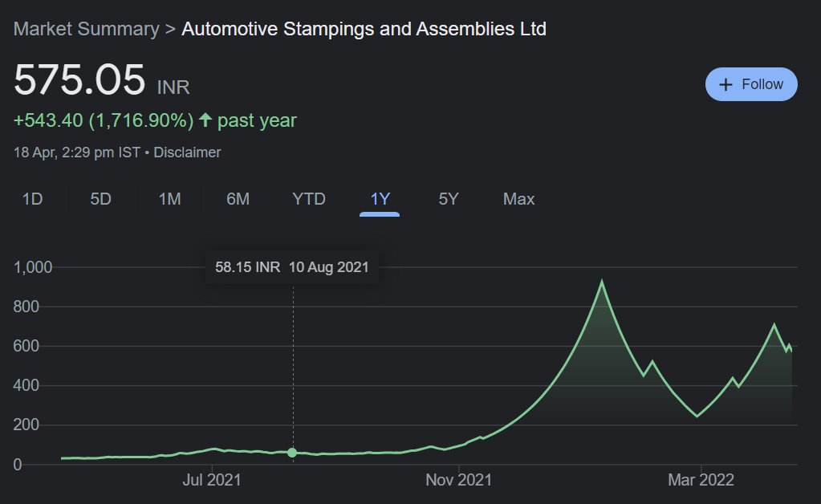Screen dimensions: 821x504
Task: Click the 18 Apr, 2:29 pm IST timestamp
Action: click(x=76, y=152)
